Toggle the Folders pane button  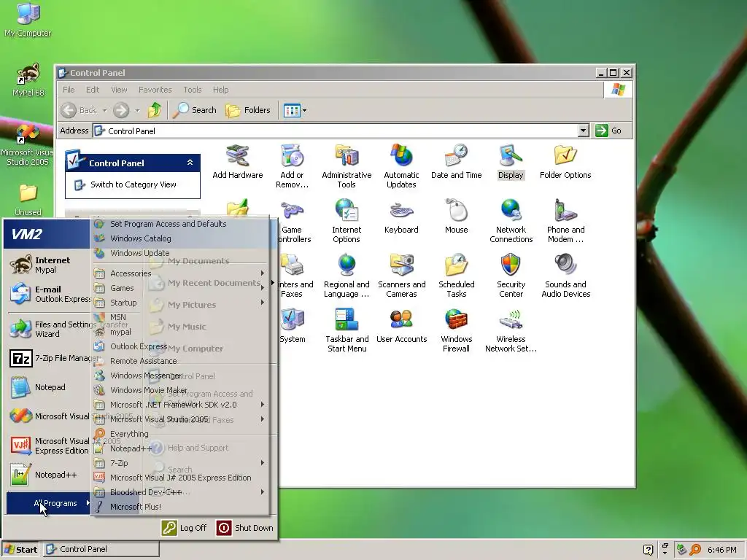[x=248, y=110]
